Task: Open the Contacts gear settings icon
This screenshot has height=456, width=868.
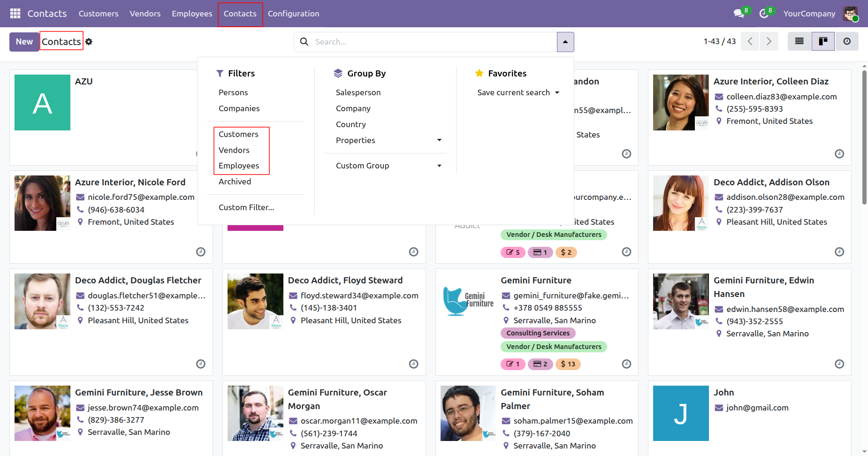Action: [x=89, y=42]
